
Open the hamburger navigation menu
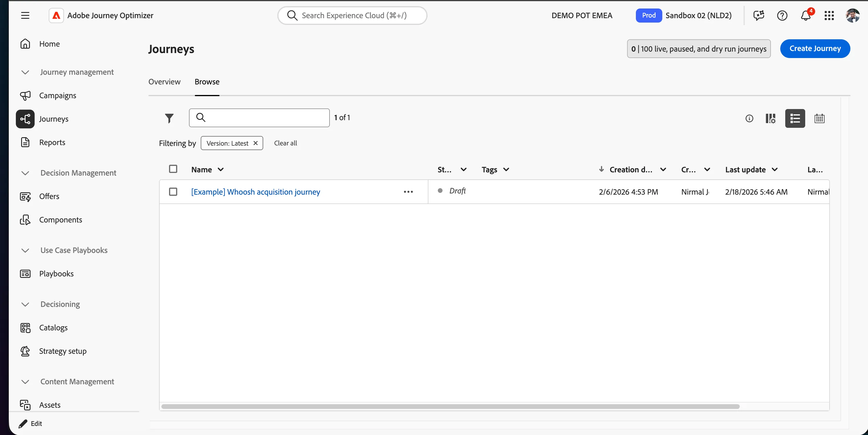(25, 16)
